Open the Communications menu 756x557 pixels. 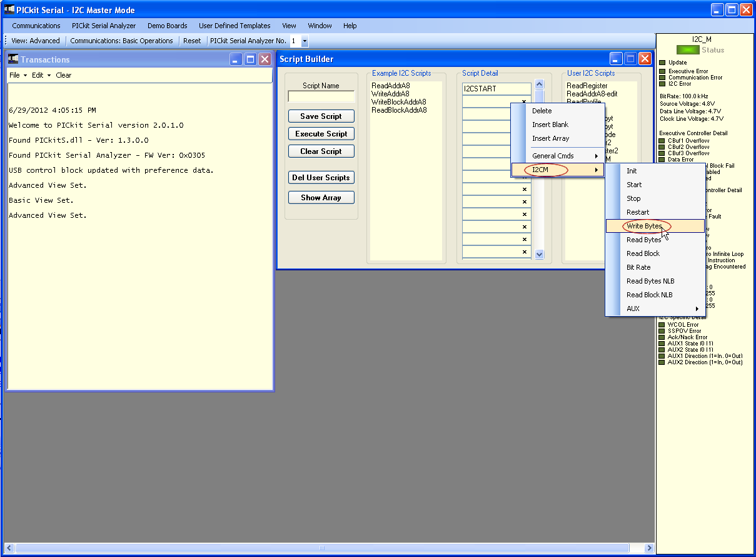click(x=36, y=26)
